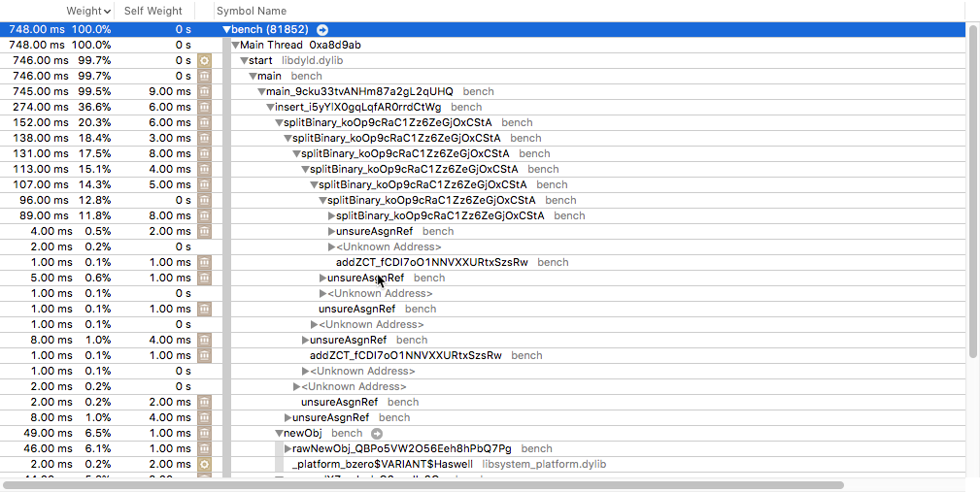This screenshot has height=492, width=980.
Task: Sort by the Self Weight column header
Action: click(153, 11)
